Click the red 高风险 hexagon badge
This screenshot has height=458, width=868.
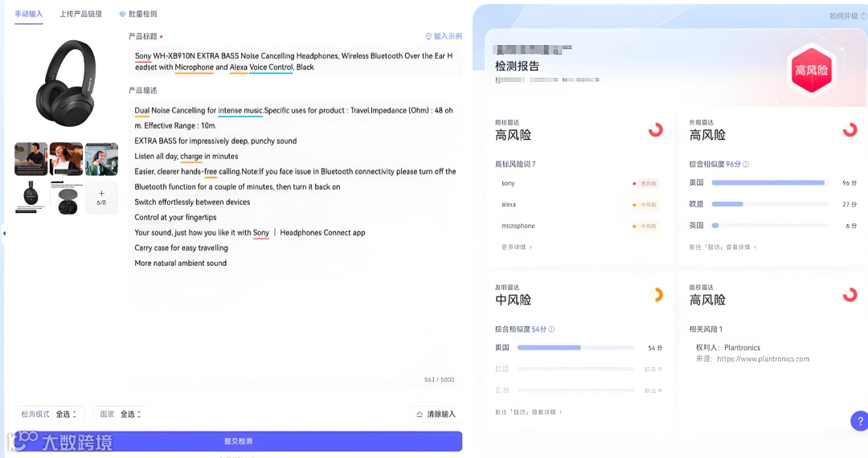click(x=812, y=70)
